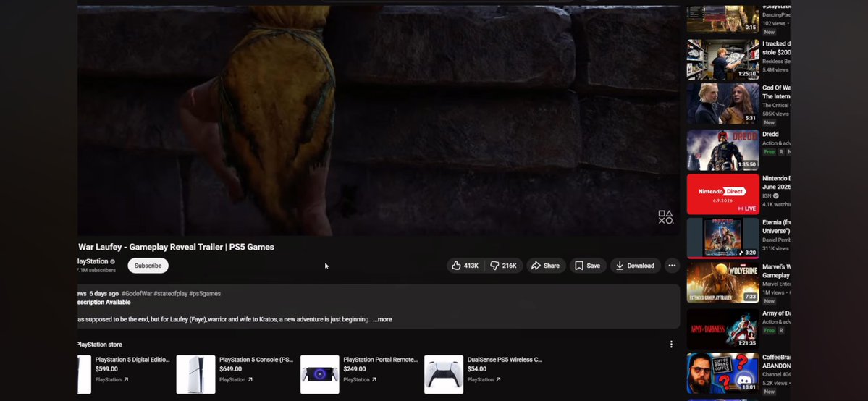Select the PlayStation Portal Remote product image
Screen dimensions: 868x401
pos(319,374)
